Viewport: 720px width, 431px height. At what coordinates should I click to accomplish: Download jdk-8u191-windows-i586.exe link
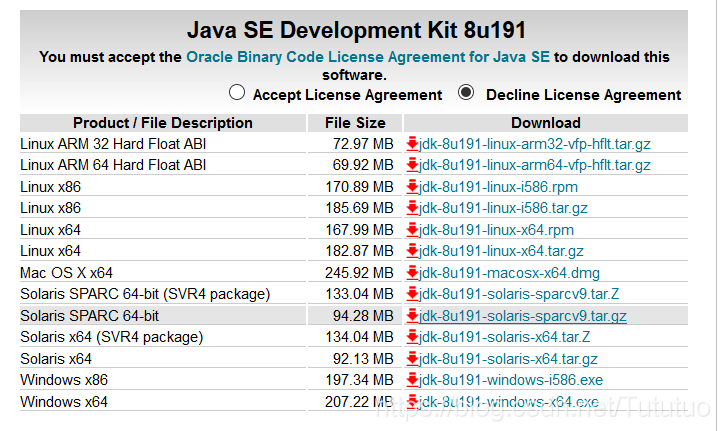[x=511, y=380]
